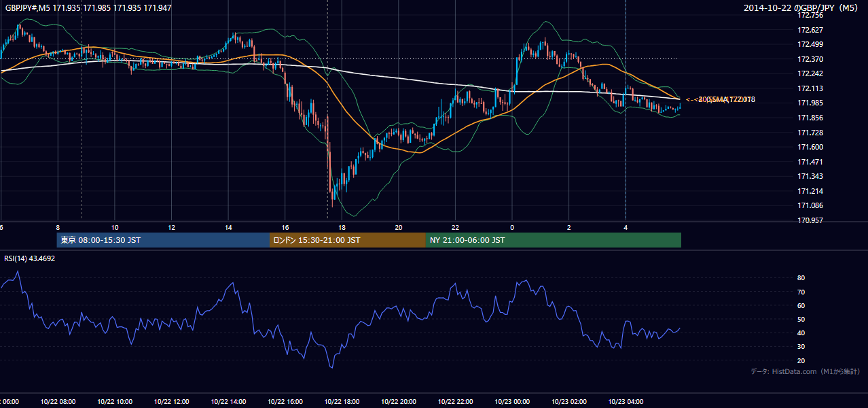
Task: Click the 10/22 08:00 date axis label
Action: point(58,402)
